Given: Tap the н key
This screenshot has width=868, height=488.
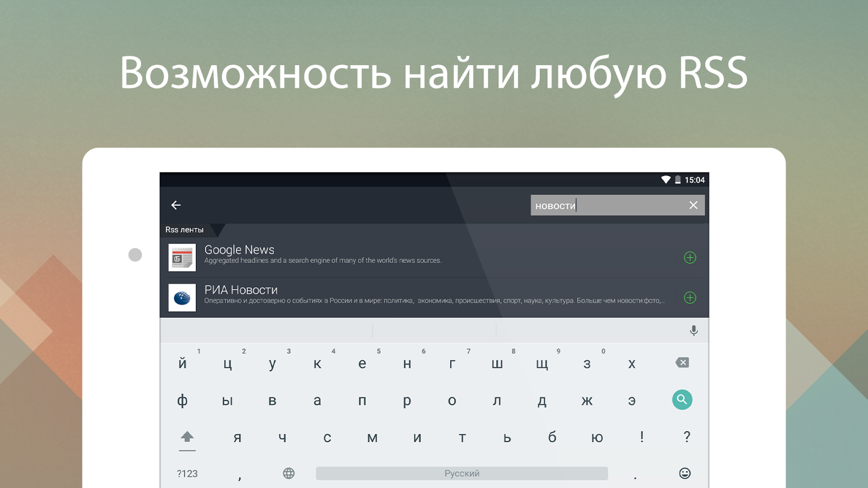Looking at the screenshot, I should point(407,364).
